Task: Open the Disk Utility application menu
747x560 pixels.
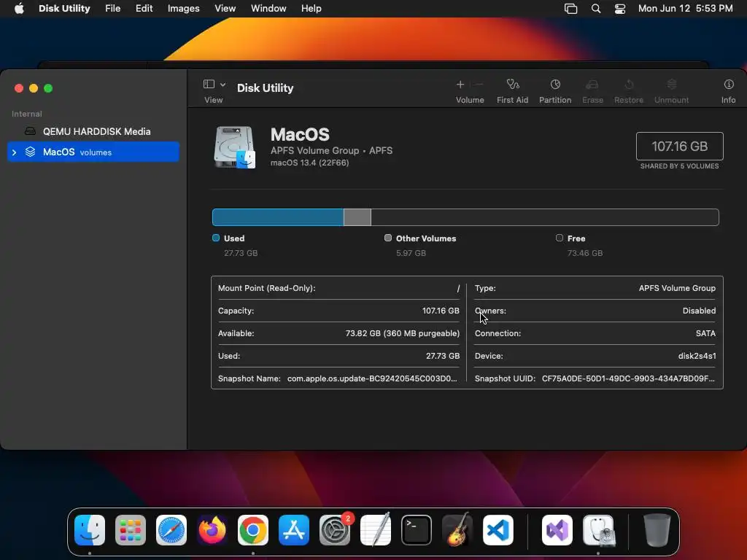Action: pos(64,9)
